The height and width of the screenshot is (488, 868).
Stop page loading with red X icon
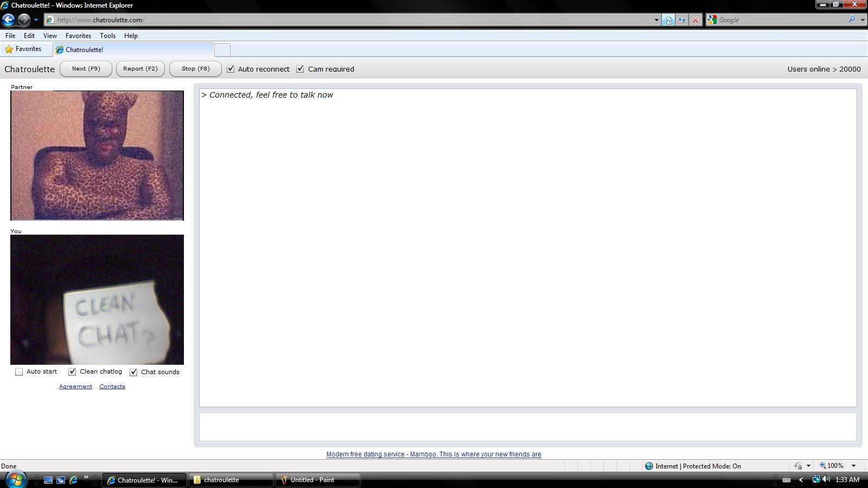(695, 20)
